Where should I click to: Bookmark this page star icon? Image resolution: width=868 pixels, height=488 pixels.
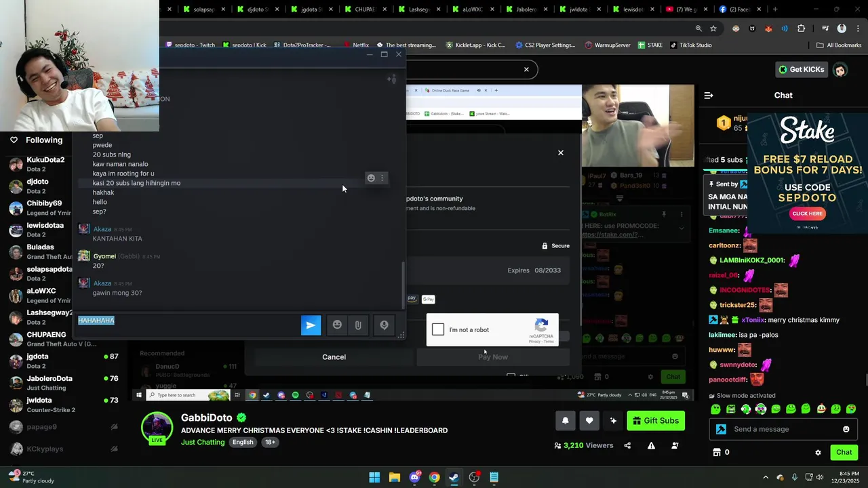[x=713, y=28]
